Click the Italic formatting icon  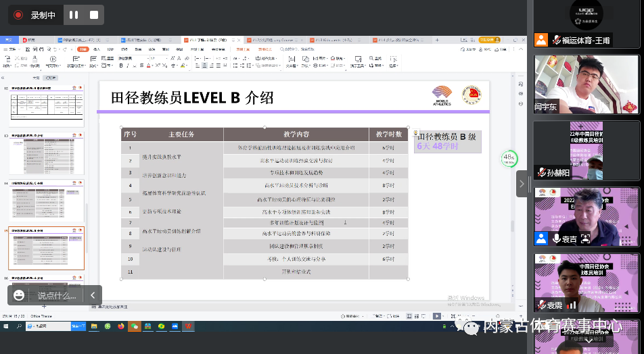coord(127,66)
